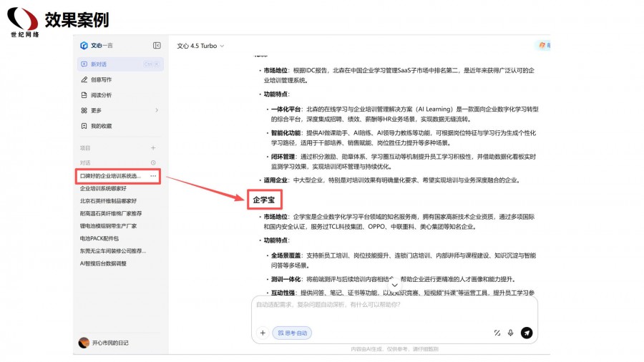Open 阅读分析 in the sidebar
This screenshot has width=644, height=362.
click(101, 95)
